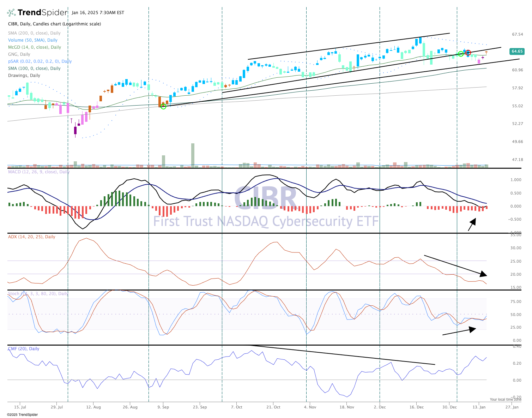The height and width of the screenshot is (418, 532).
Task: Click the tallest volume bar in September
Action: pos(193,155)
